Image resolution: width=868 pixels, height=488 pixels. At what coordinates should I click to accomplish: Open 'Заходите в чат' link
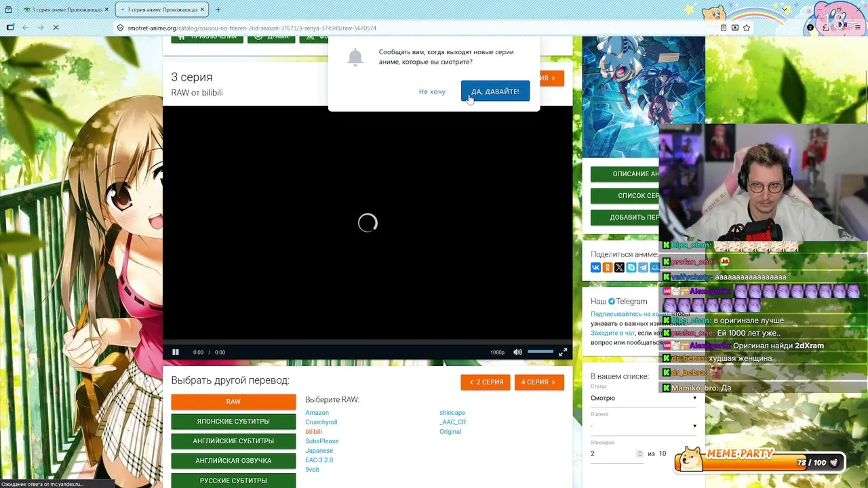coord(613,333)
